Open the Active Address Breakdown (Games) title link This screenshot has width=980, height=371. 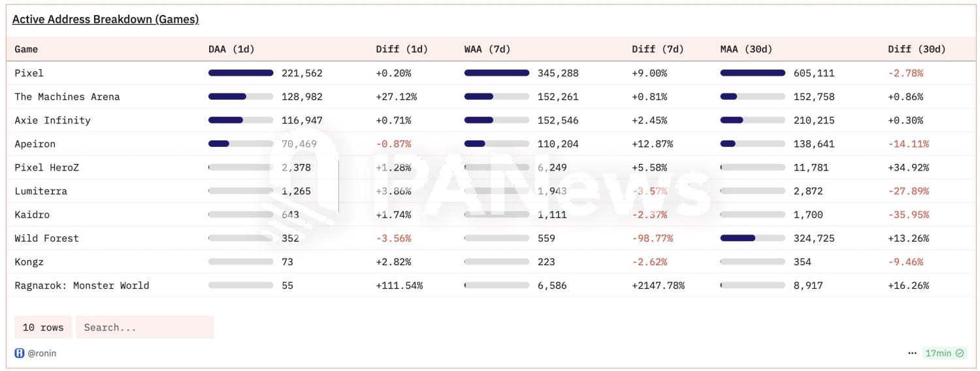pyautogui.click(x=105, y=20)
